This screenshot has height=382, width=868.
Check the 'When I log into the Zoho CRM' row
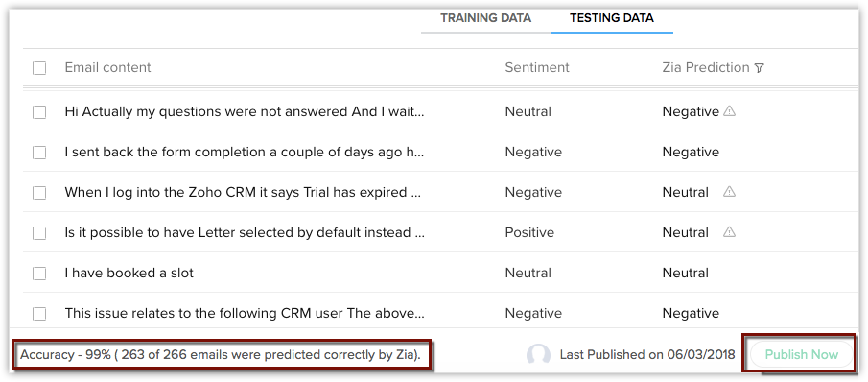coord(39,193)
